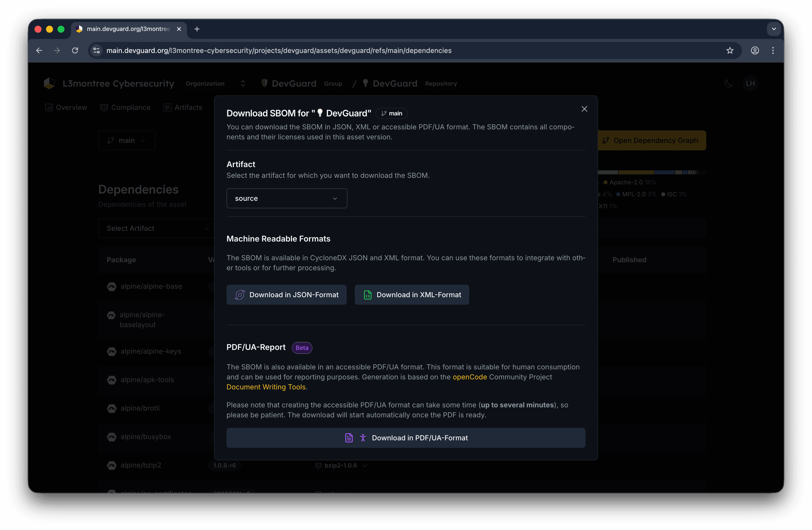812x530 pixels.
Task: Click the XML file icon on XML button
Action: coord(367,295)
